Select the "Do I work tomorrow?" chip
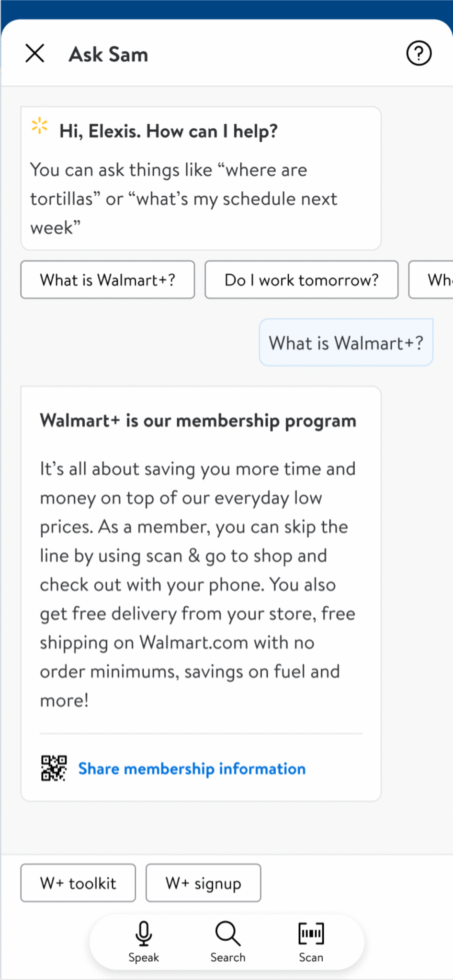The image size is (453, 980). coord(301,280)
